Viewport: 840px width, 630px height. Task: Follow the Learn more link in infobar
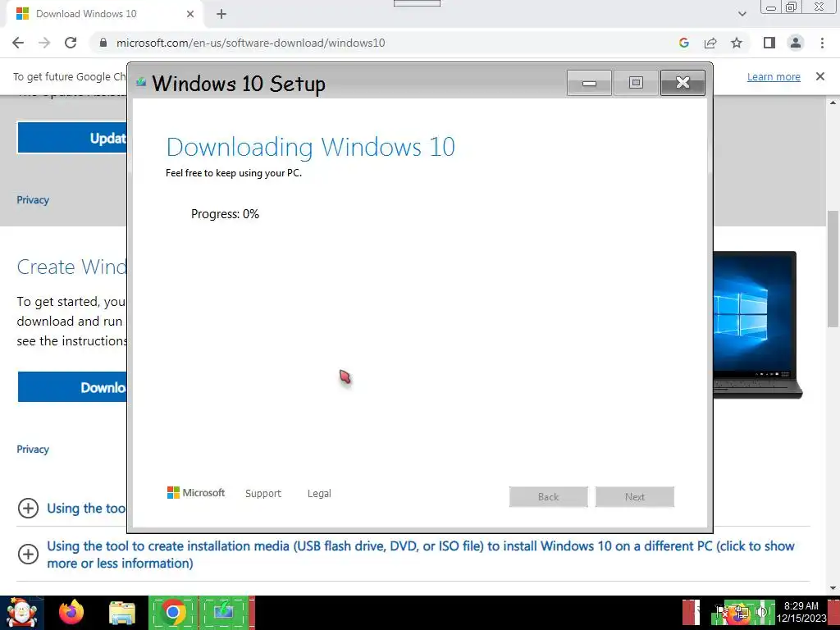(774, 76)
